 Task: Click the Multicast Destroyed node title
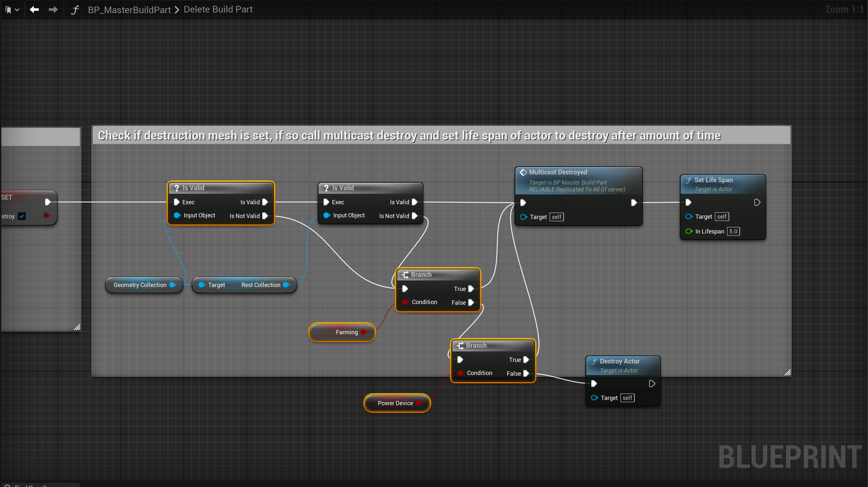pyautogui.click(x=558, y=172)
